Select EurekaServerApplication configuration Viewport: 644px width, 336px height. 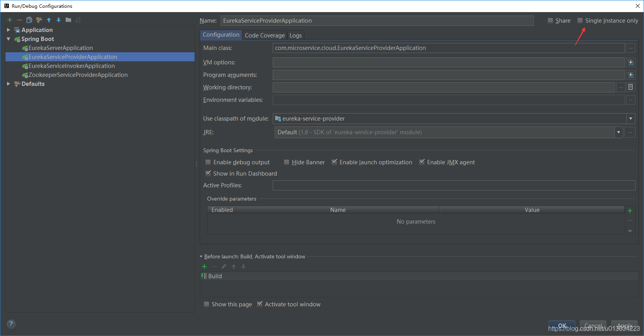[x=61, y=48]
